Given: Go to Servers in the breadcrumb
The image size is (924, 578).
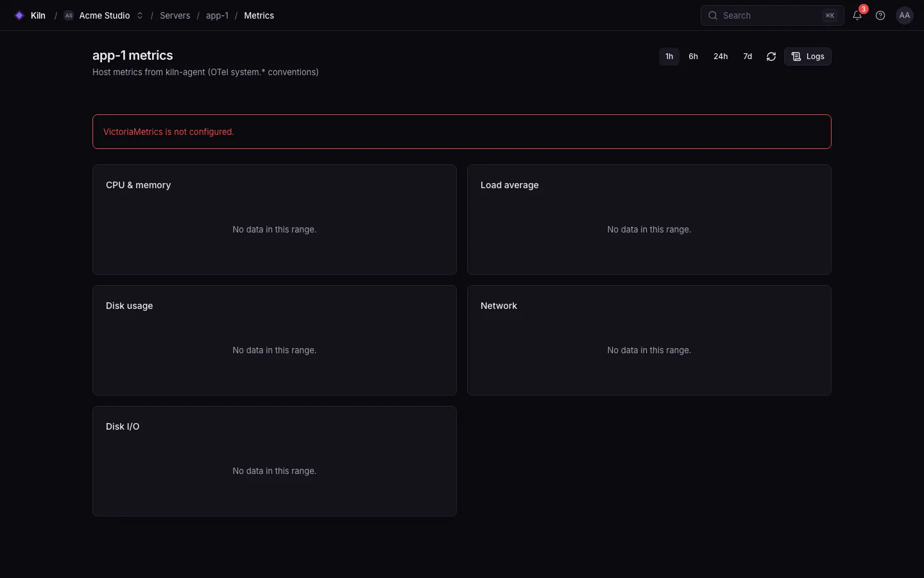Looking at the screenshot, I should (x=175, y=15).
